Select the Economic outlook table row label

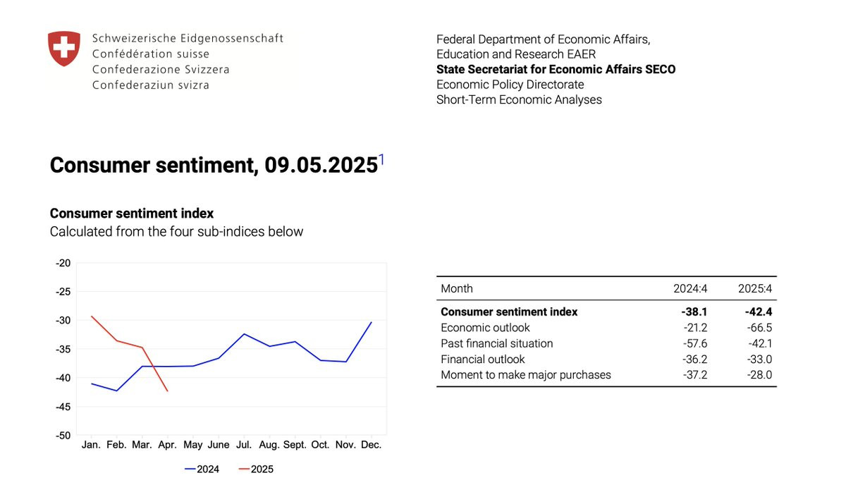(485, 328)
